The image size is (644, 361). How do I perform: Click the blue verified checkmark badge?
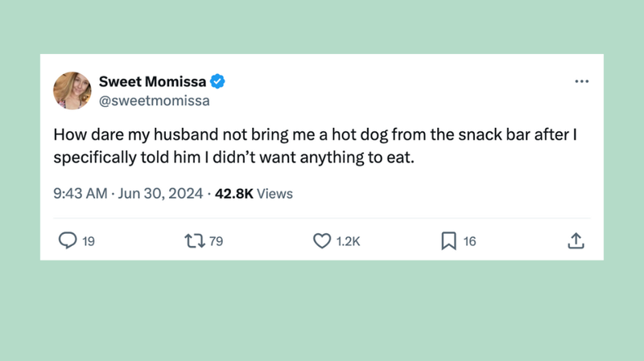(217, 81)
